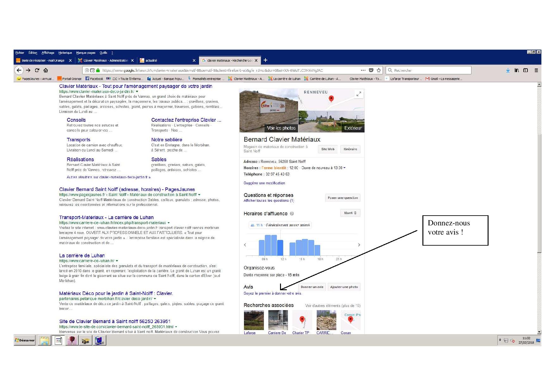This screenshot has height=392, width=555.
Task: Expand arrow beside clavier-materiaux-deco-jardin.fr URL
Action: coord(137,91)
